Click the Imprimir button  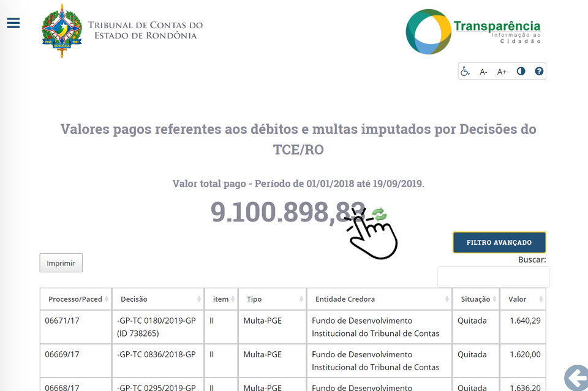coord(61,263)
